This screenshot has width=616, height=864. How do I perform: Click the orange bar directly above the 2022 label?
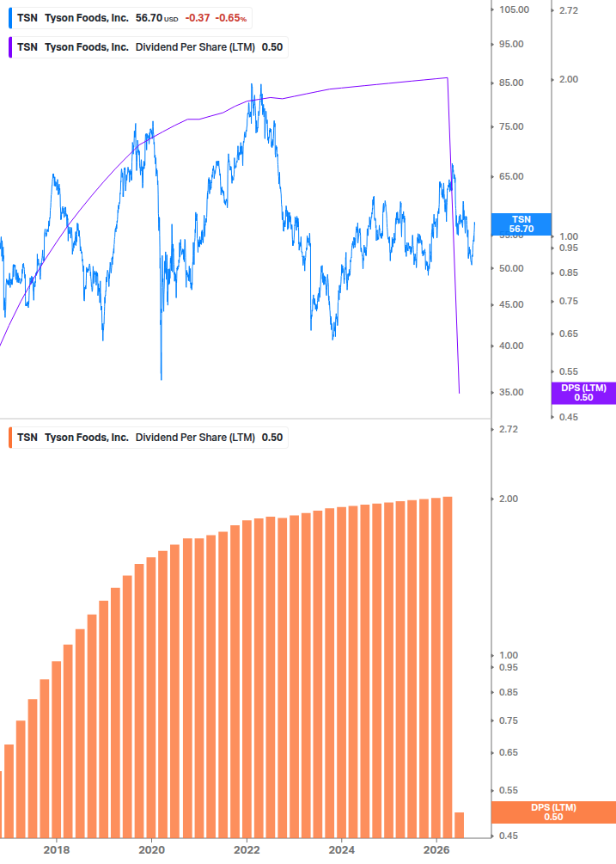point(247,679)
